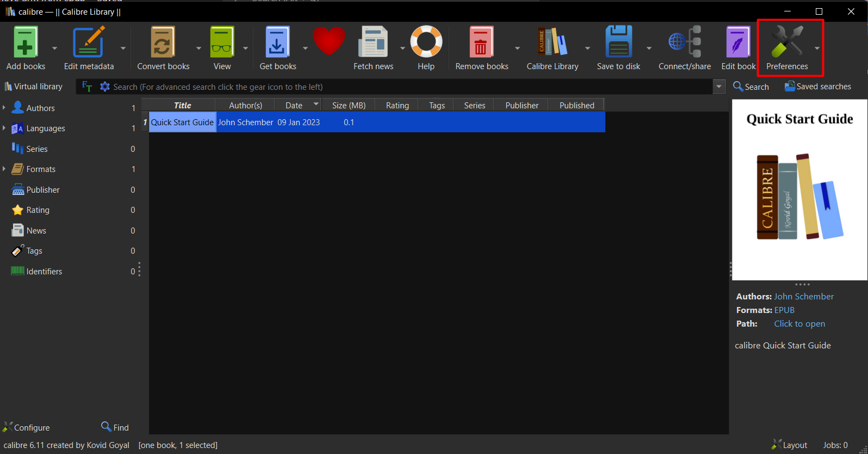Open the Virtual library menu
The image size is (868, 454).
[33, 87]
